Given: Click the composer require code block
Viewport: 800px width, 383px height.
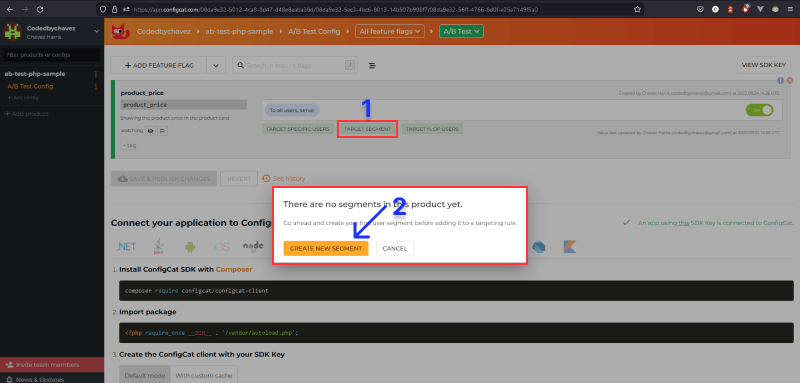Looking at the screenshot, I should [x=456, y=290].
